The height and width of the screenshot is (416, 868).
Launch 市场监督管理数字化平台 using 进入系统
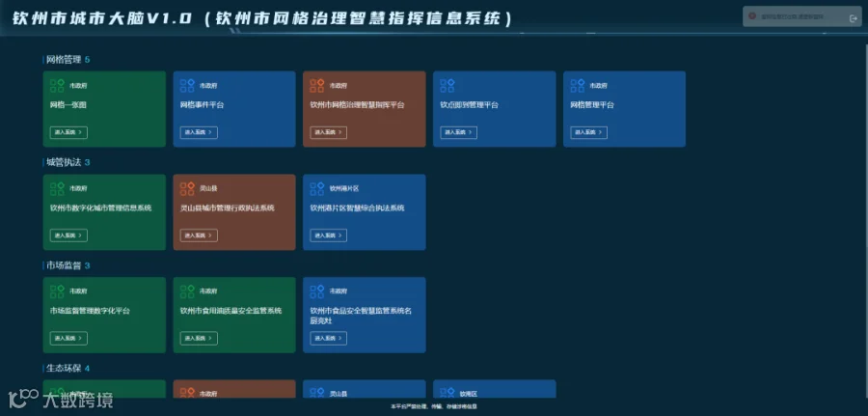point(68,338)
